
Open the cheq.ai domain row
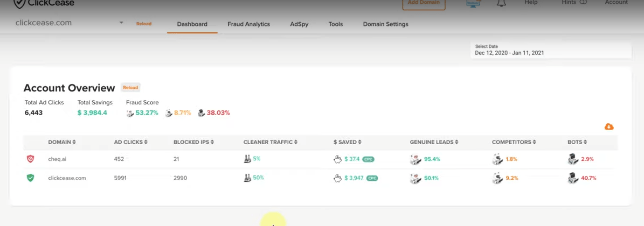tap(57, 159)
